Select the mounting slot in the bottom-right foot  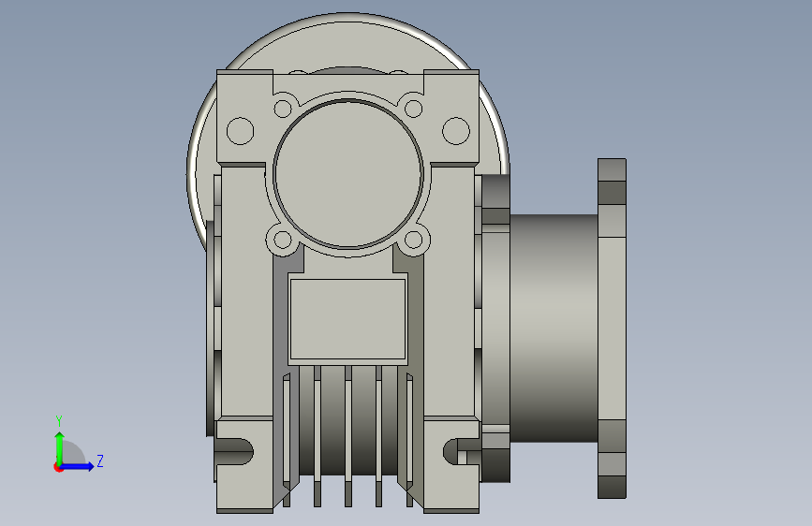pos(462,452)
